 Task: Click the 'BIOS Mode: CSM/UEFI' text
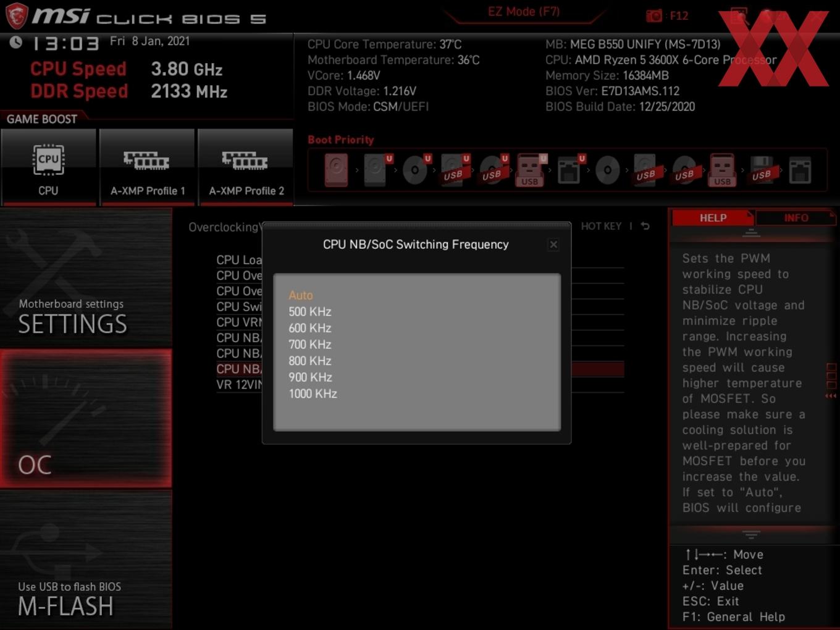(x=368, y=106)
